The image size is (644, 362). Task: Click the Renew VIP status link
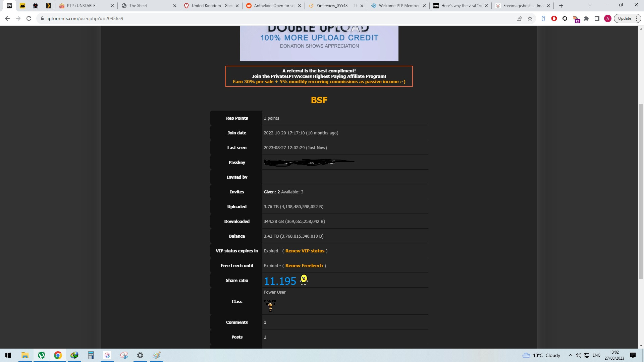click(x=305, y=251)
